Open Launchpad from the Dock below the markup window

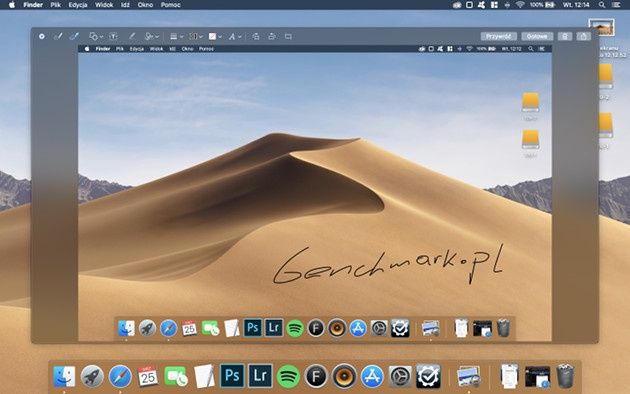(x=92, y=376)
